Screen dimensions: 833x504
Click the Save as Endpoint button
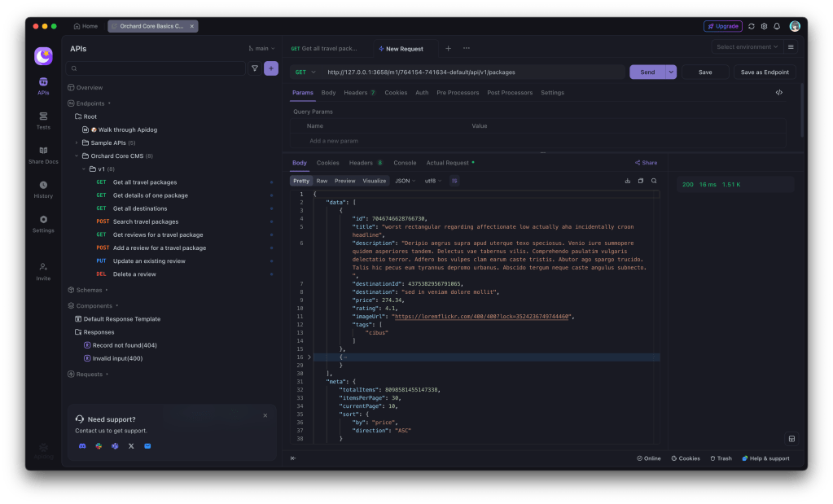765,72
